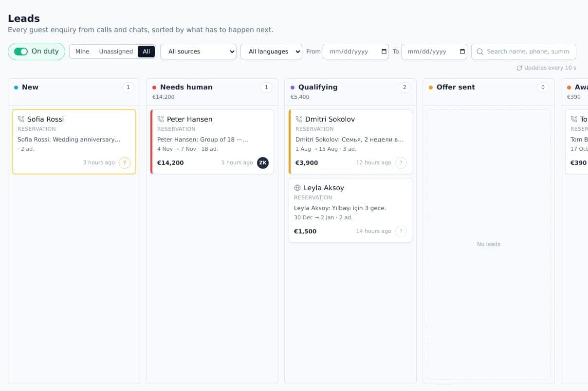The width and height of the screenshot is (588, 391).
Task: Open calendar picker in the From date field
Action: point(384,52)
